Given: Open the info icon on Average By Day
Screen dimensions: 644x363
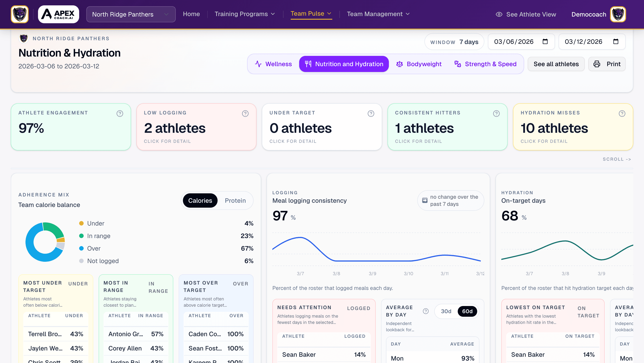Looking at the screenshot, I should (426, 311).
